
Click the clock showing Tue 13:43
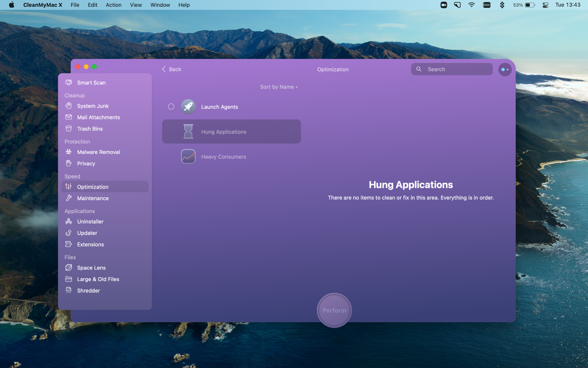pyautogui.click(x=568, y=5)
